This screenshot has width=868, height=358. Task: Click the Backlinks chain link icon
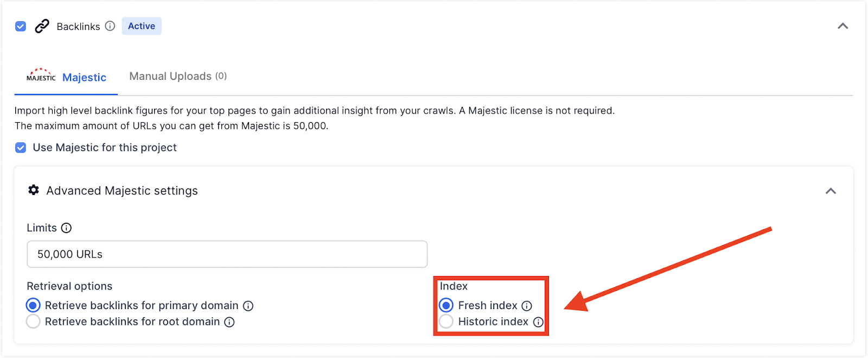[42, 26]
